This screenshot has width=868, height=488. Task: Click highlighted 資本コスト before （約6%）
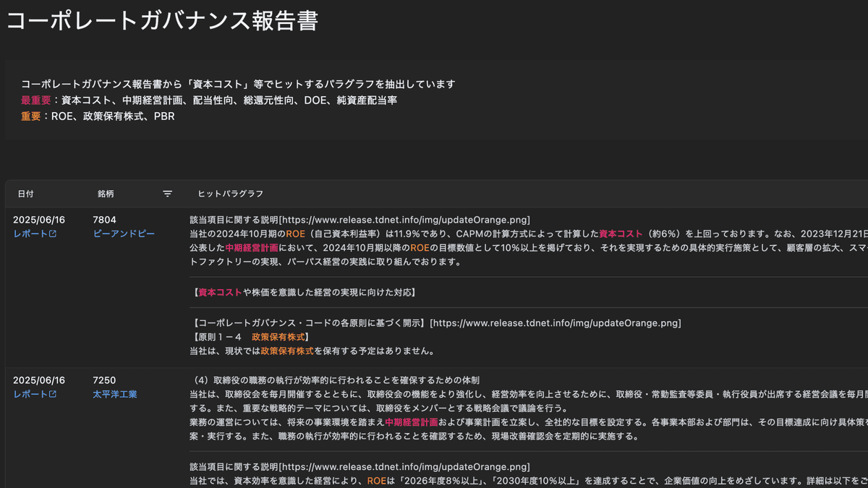tap(621, 234)
